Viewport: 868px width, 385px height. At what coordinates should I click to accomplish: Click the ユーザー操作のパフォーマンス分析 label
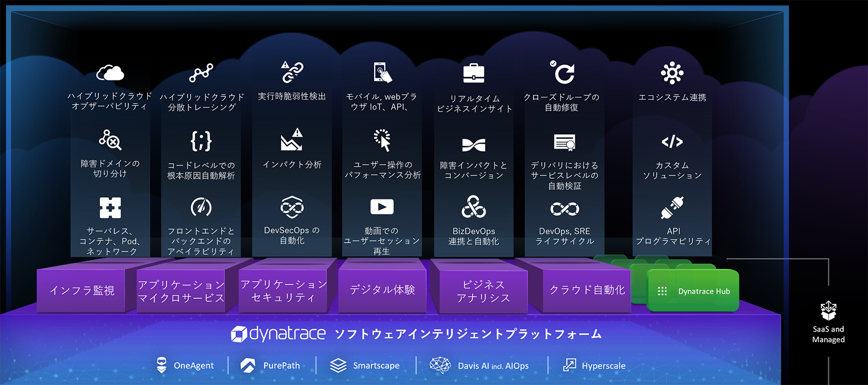click(x=383, y=169)
